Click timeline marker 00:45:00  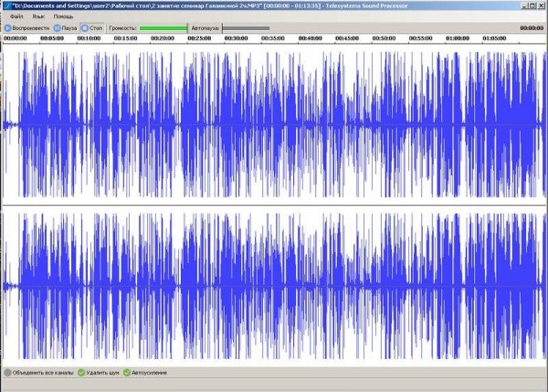[347, 38]
